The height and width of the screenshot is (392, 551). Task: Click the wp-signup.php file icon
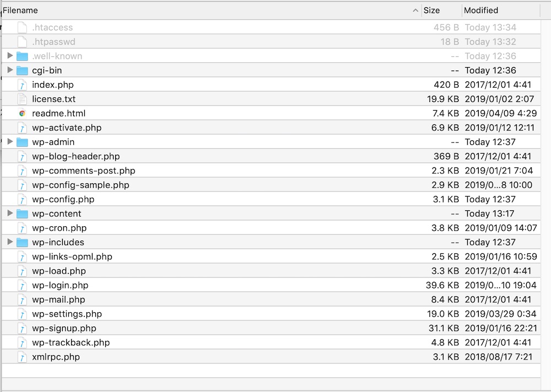22,329
